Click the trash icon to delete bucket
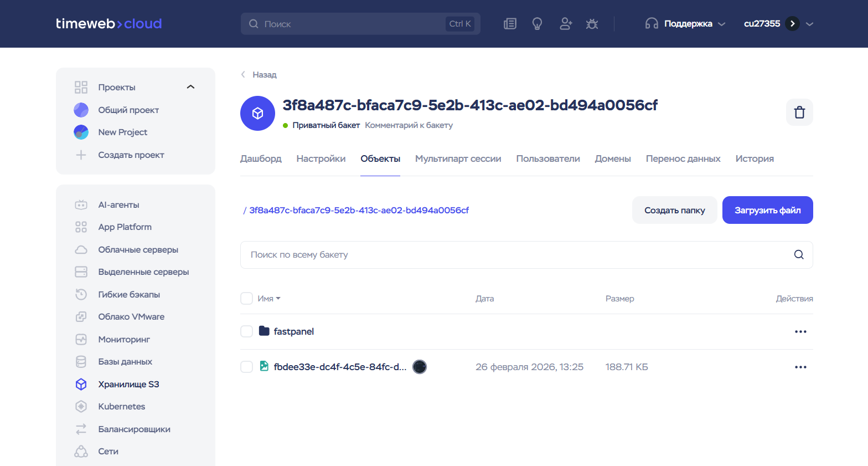 point(799,112)
